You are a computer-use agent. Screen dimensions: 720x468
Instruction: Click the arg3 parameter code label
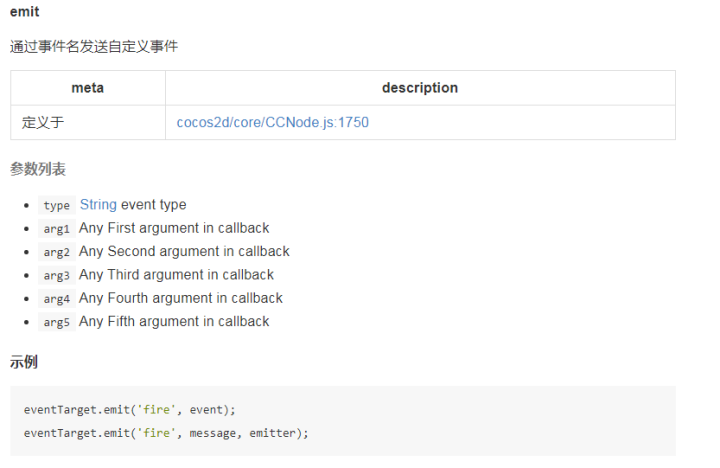pyautogui.click(x=57, y=275)
